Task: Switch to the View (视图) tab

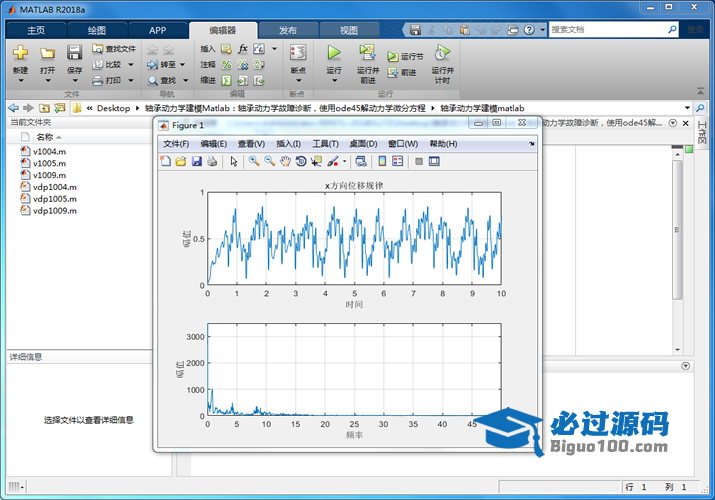Action: point(349,30)
